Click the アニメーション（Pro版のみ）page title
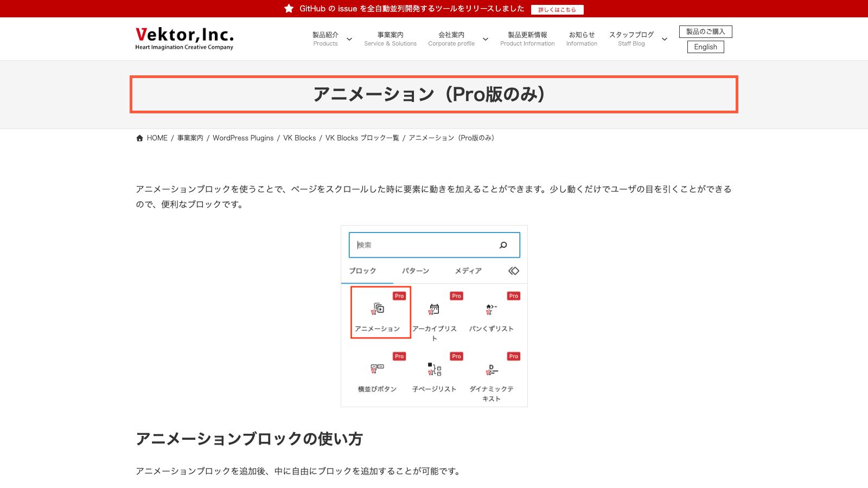This screenshot has height=488, width=868. (x=433, y=94)
